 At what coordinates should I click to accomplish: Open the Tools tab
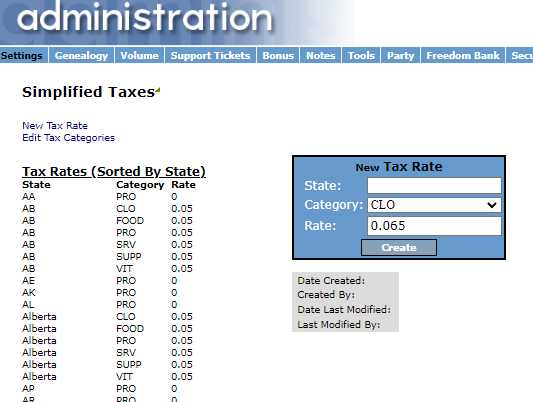361,55
